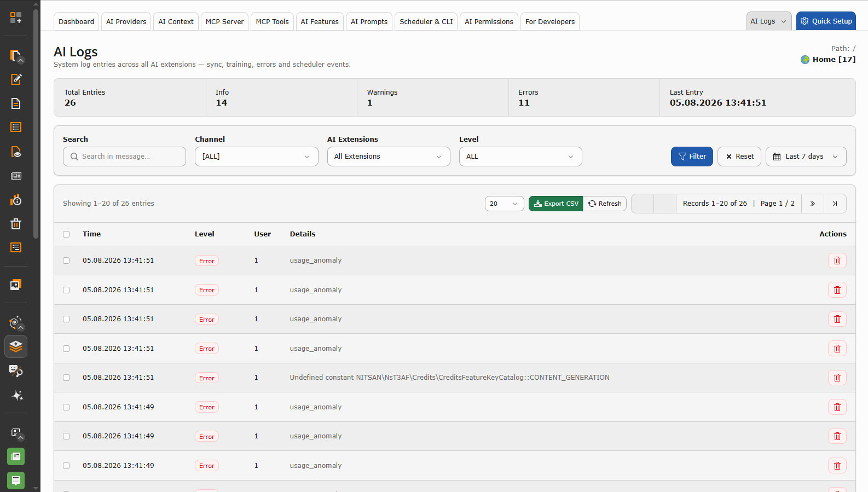Switch to the MCP Server tab
The image size is (868, 492).
click(224, 22)
